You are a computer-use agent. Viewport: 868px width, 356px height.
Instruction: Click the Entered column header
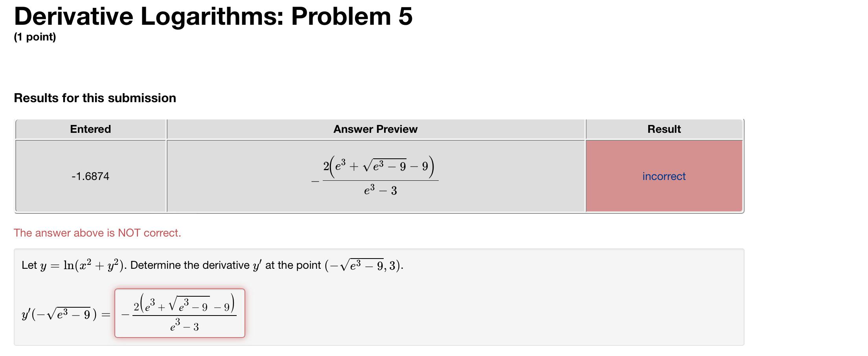(x=90, y=129)
